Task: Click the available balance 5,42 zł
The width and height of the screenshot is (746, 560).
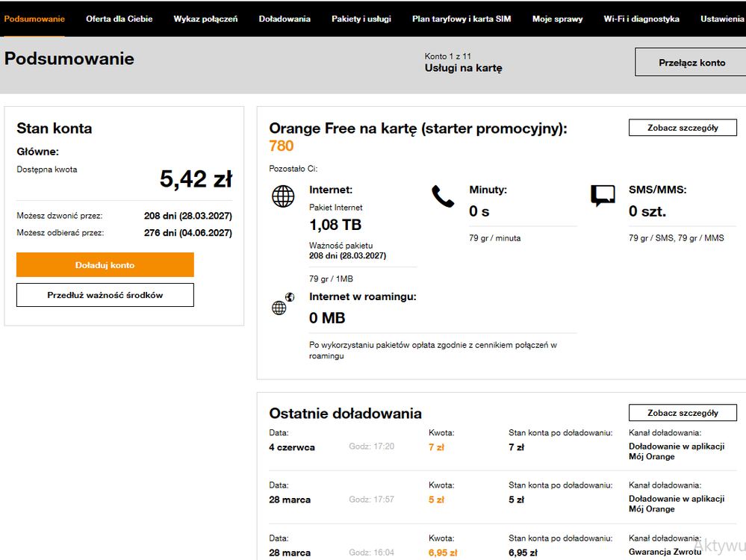Action: coord(196,179)
